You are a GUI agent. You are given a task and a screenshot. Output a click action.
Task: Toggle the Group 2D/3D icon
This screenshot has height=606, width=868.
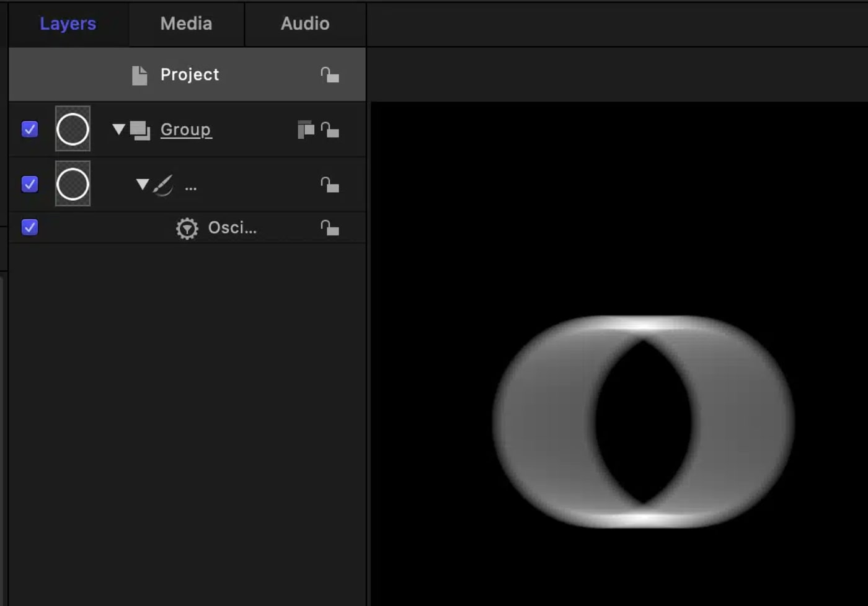(306, 130)
